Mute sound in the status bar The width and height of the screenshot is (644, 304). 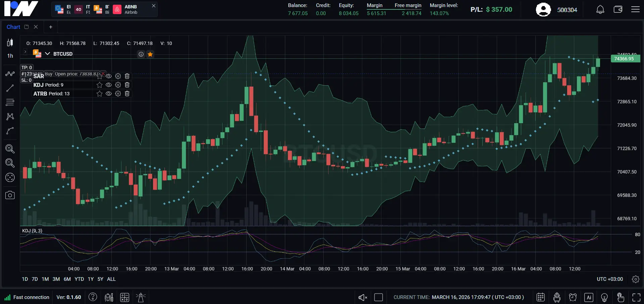click(x=362, y=297)
